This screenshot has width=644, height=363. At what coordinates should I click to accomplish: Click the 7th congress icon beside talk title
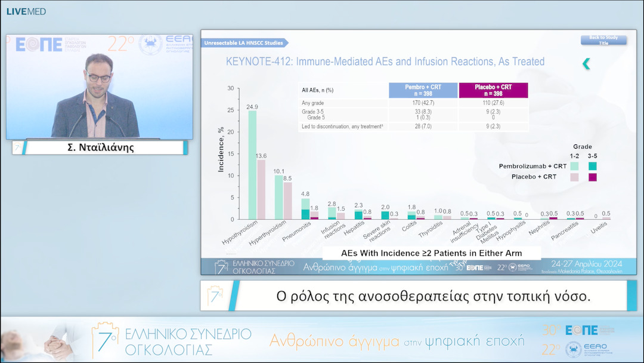[215, 296]
